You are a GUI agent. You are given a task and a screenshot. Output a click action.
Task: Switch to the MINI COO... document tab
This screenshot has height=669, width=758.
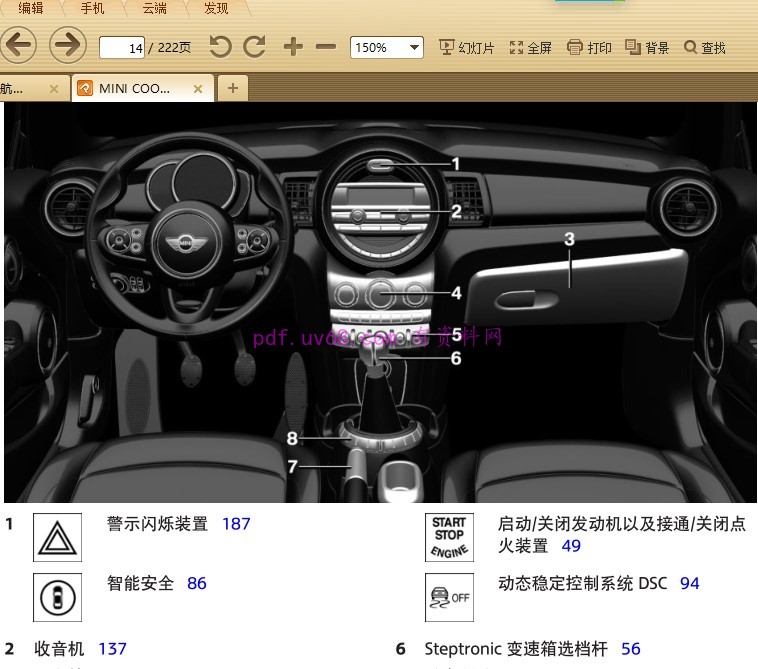coord(143,88)
